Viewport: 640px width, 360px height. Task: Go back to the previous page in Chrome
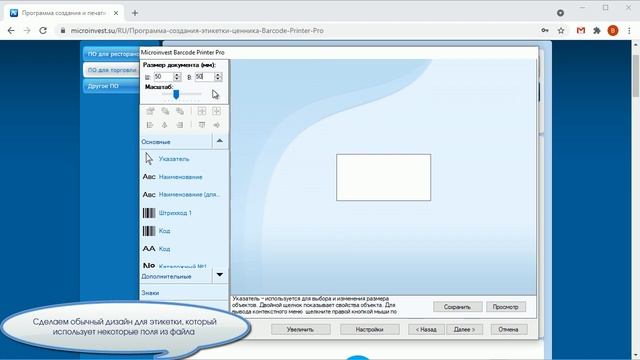[11, 31]
